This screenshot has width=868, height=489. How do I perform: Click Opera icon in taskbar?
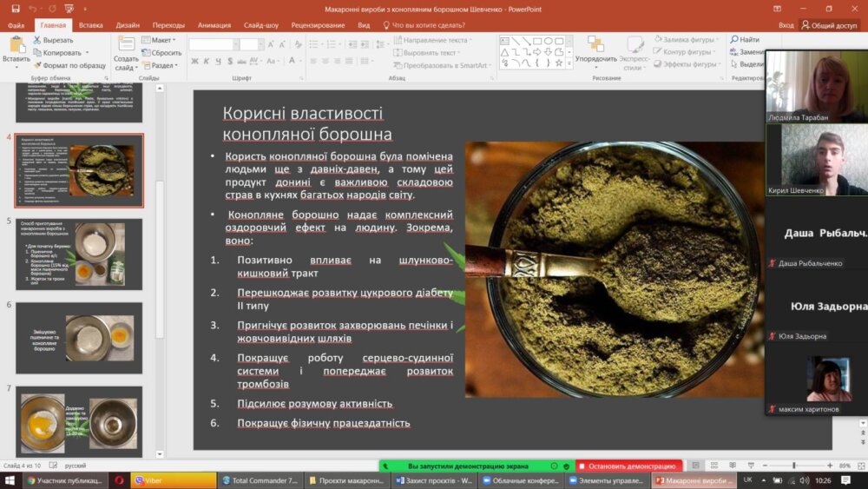[x=119, y=480]
